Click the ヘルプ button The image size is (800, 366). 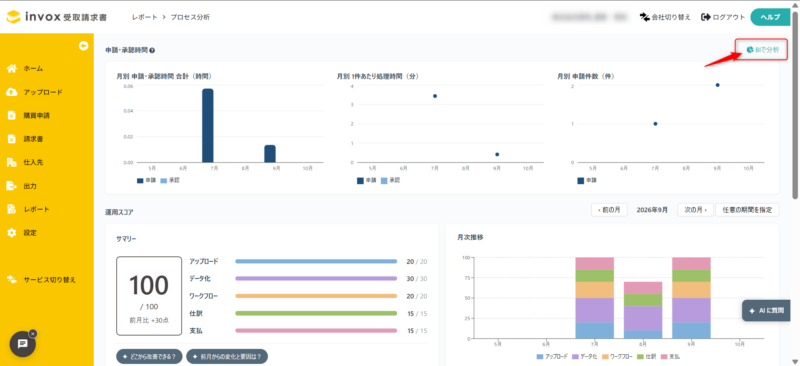click(x=770, y=17)
